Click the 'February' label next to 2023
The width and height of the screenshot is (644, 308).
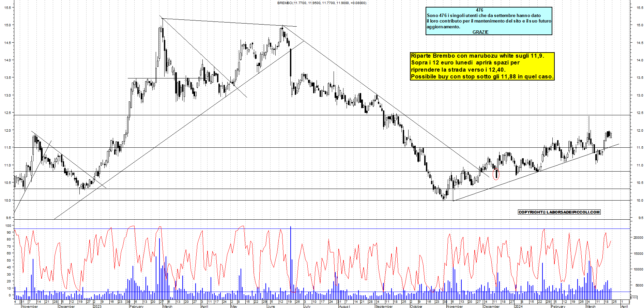(137, 306)
